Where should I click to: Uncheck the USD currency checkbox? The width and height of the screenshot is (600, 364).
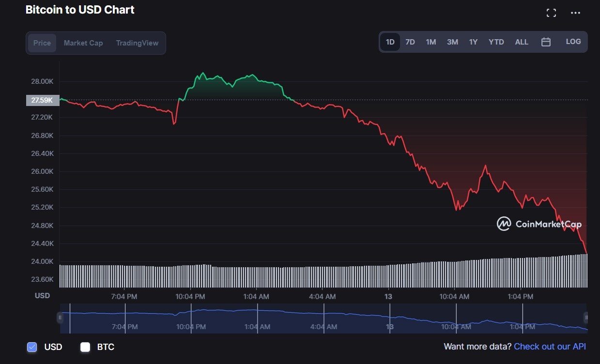[x=32, y=347]
